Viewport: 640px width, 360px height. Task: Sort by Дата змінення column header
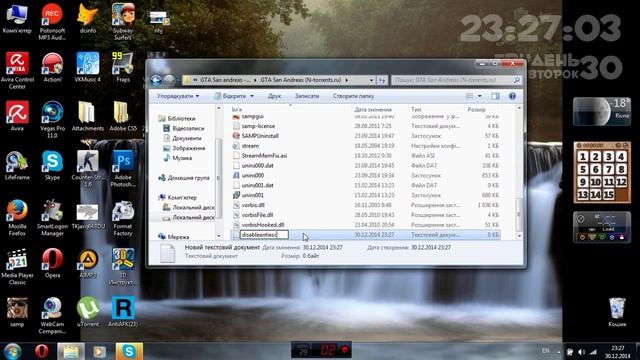373,109
